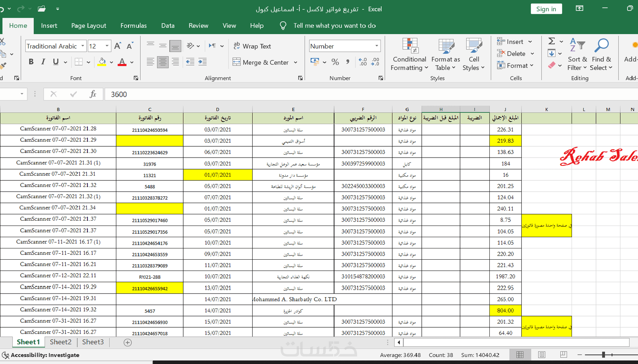Click Increase Indent icon
This screenshot has height=364, width=638.
[x=203, y=62]
